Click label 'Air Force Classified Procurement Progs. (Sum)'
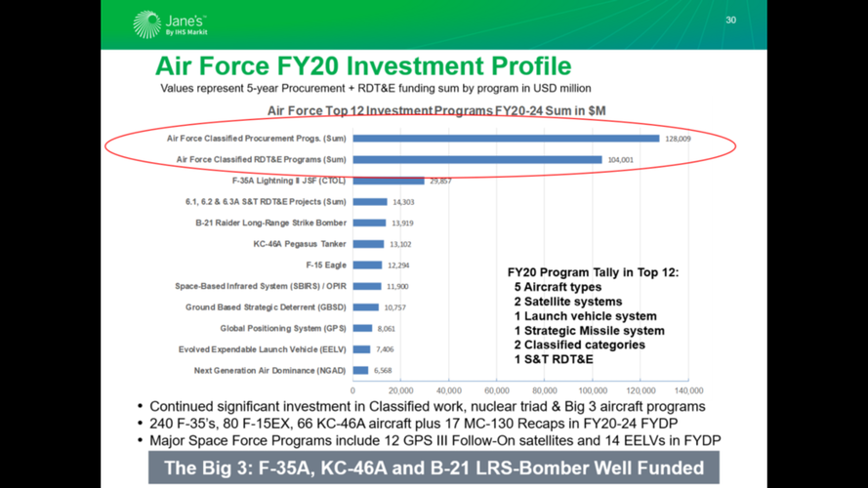Screen dimensions: 868x488 257,139
